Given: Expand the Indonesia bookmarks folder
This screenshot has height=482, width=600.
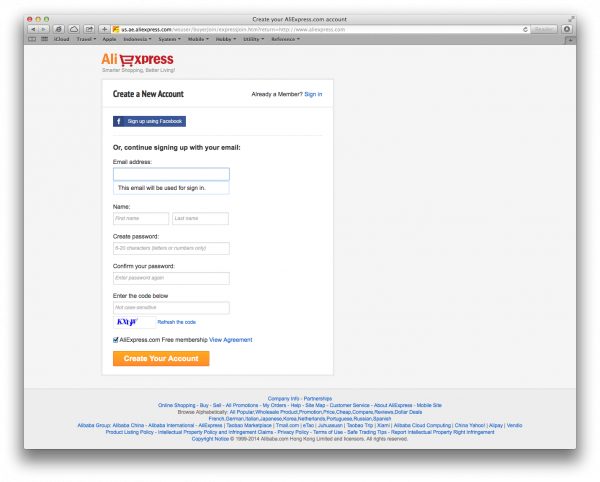Looking at the screenshot, I should click(137, 39).
